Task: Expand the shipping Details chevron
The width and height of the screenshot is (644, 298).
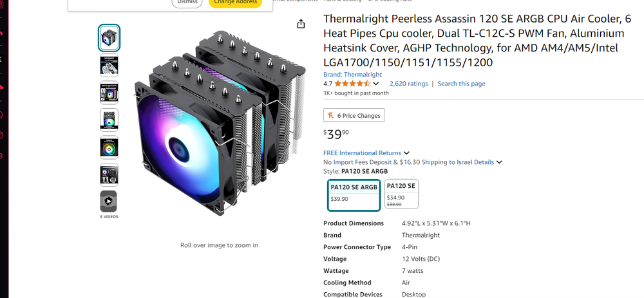Action: (499, 162)
